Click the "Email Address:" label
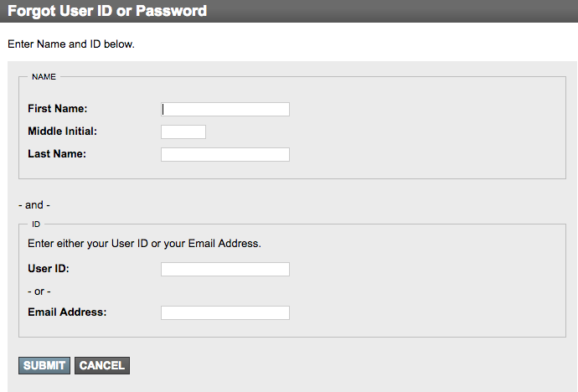578x392 pixels. [x=67, y=312]
